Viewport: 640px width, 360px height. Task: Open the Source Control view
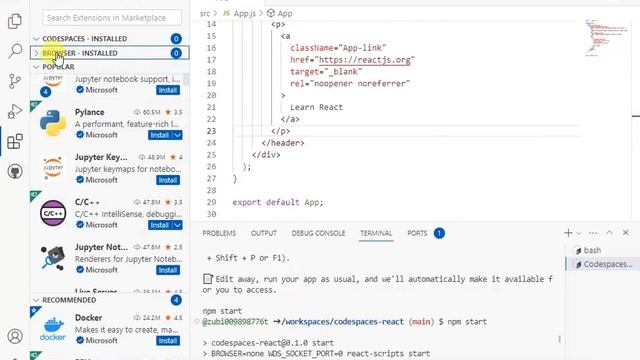tap(15, 81)
